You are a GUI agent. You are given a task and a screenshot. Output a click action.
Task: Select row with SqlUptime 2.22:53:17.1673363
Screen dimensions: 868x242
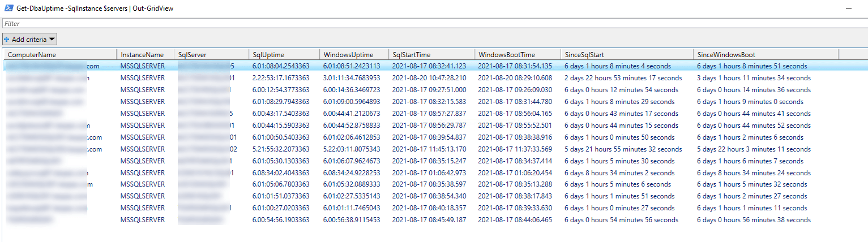(x=281, y=78)
